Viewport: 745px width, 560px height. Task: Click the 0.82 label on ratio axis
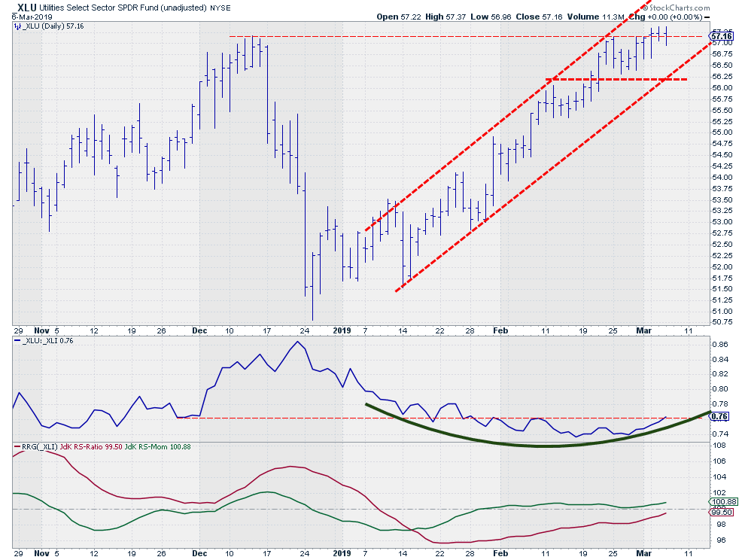[720, 374]
